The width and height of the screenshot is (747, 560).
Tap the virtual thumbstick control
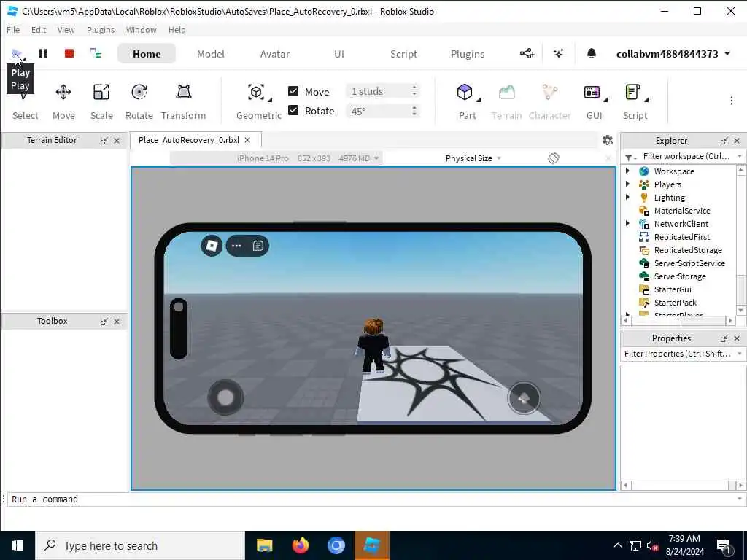225,397
